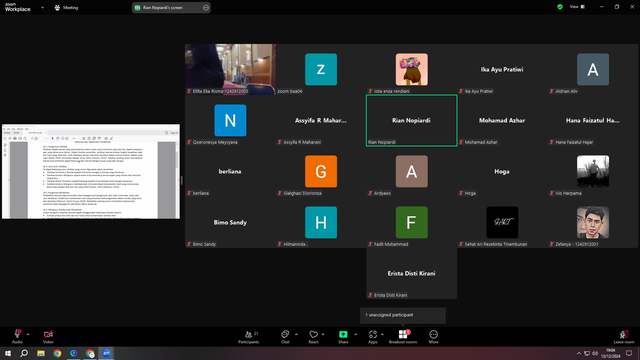Image resolution: width=640 pixels, height=360 pixels.
Task: Start camera using Video button
Action: click(48, 337)
